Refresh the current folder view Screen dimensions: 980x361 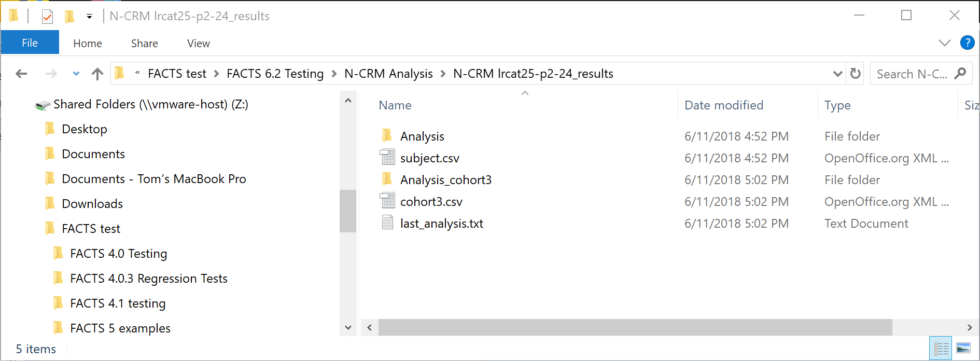(856, 74)
